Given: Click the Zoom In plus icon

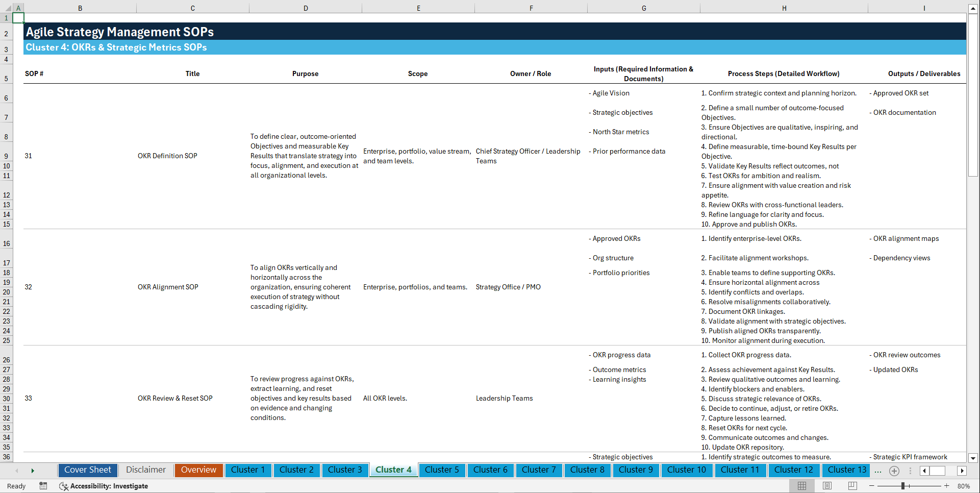Looking at the screenshot, I should [947, 486].
